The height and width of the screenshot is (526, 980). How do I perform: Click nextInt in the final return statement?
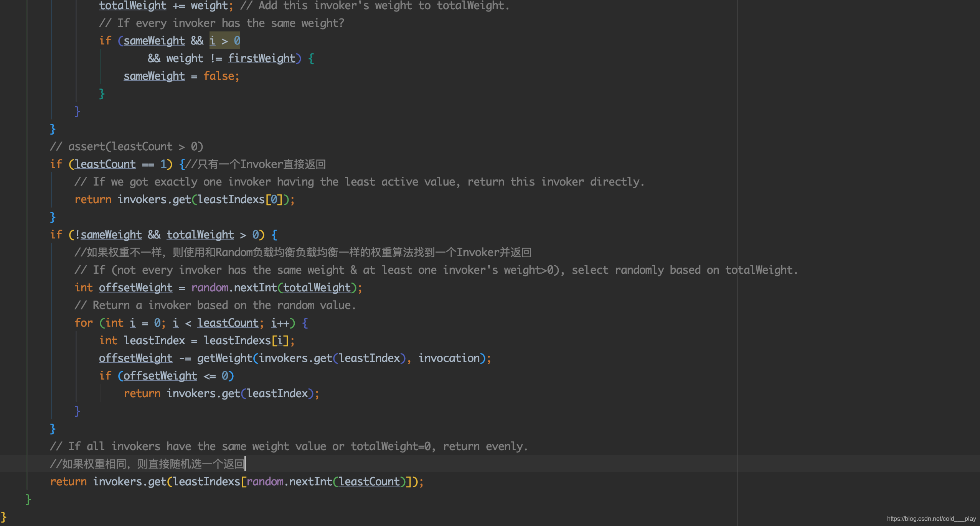[310, 482]
